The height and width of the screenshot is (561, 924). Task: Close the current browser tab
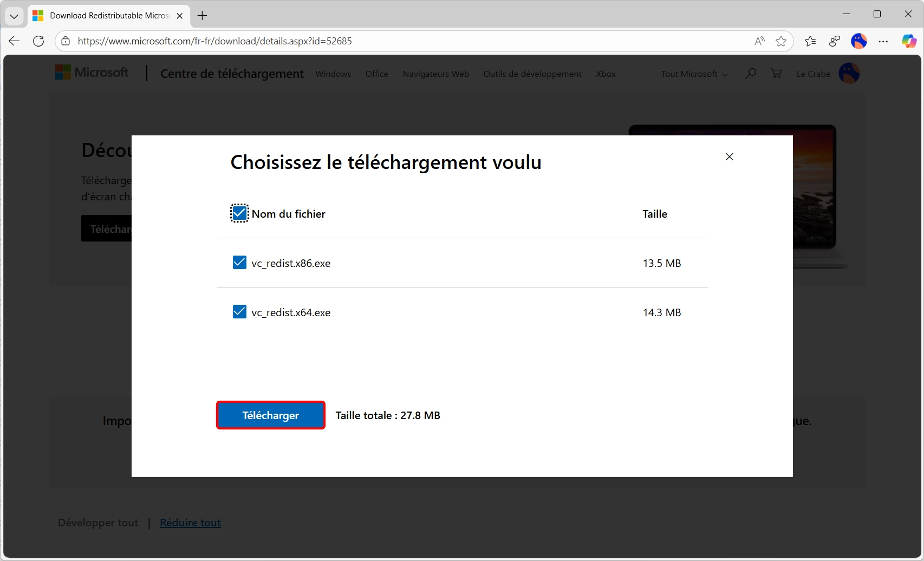point(180,16)
